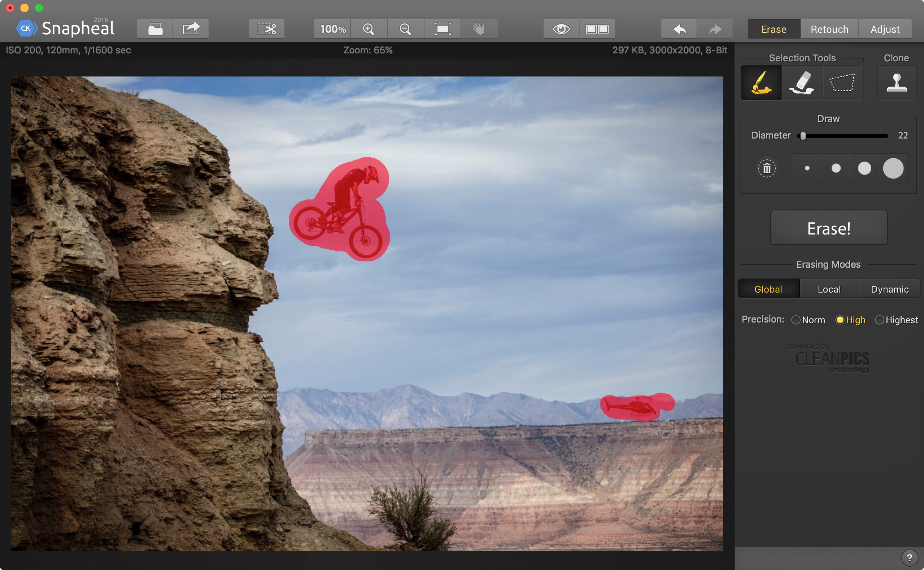The width and height of the screenshot is (924, 570).
Task: Click the undo arrow button
Action: (679, 28)
